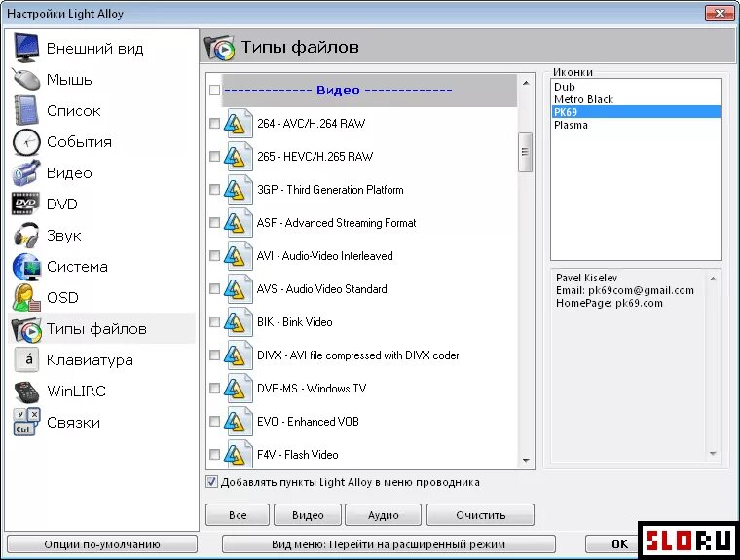Screen dimensions: 740x560
Task: Click the ASF file type icon
Action: pyautogui.click(x=238, y=223)
